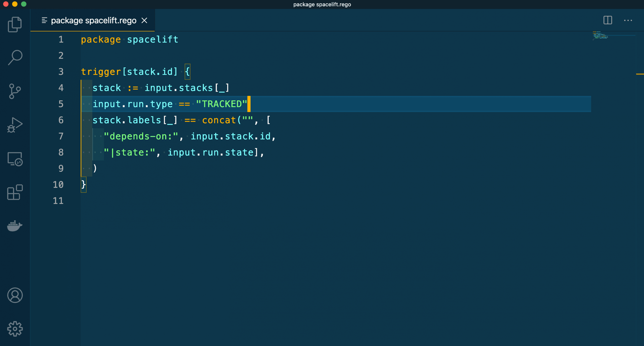Click 'spacelift' on line 1

153,40
